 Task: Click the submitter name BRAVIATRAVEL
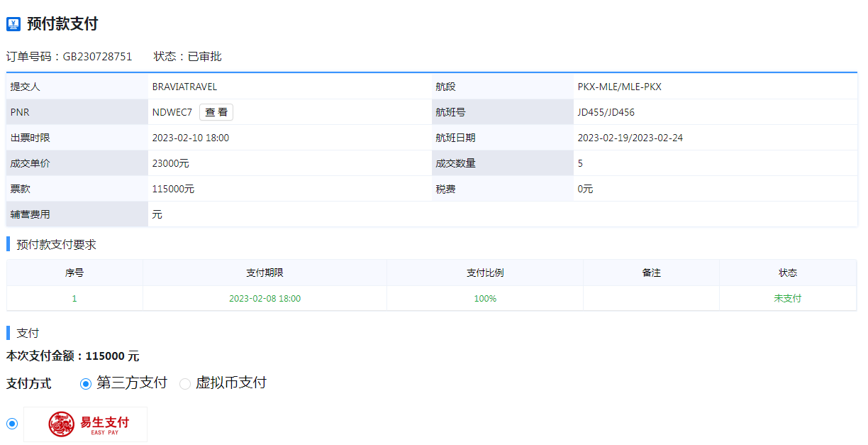point(184,87)
